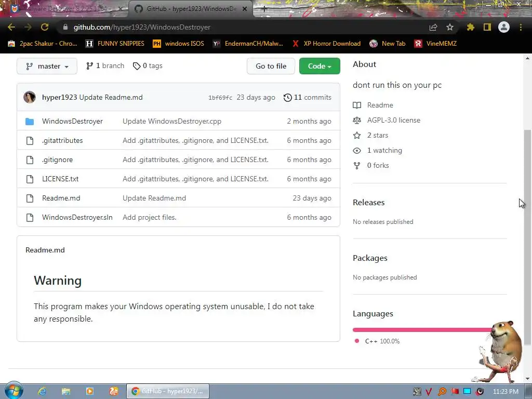Open EndermanCH/Malw... bookmark

248,44
